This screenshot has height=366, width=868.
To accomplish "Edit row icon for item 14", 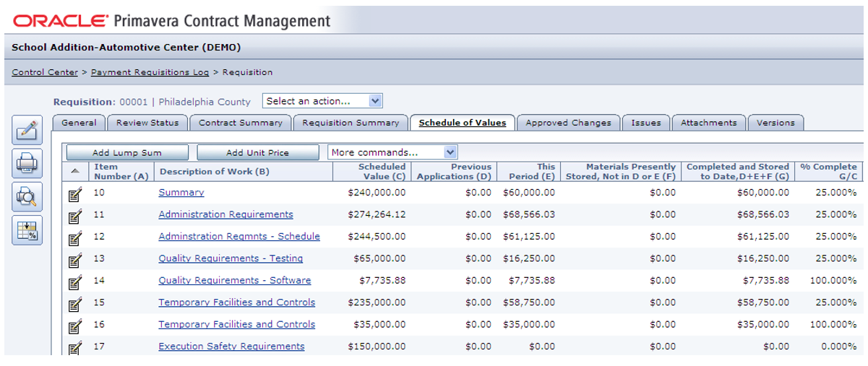I will (75, 282).
